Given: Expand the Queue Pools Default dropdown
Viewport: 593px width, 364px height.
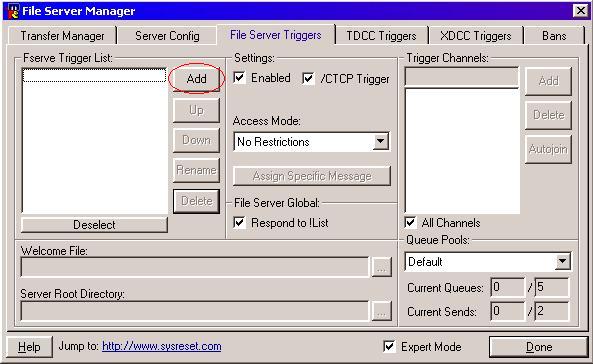Looking at the screenshot, I should coord(563,261).
